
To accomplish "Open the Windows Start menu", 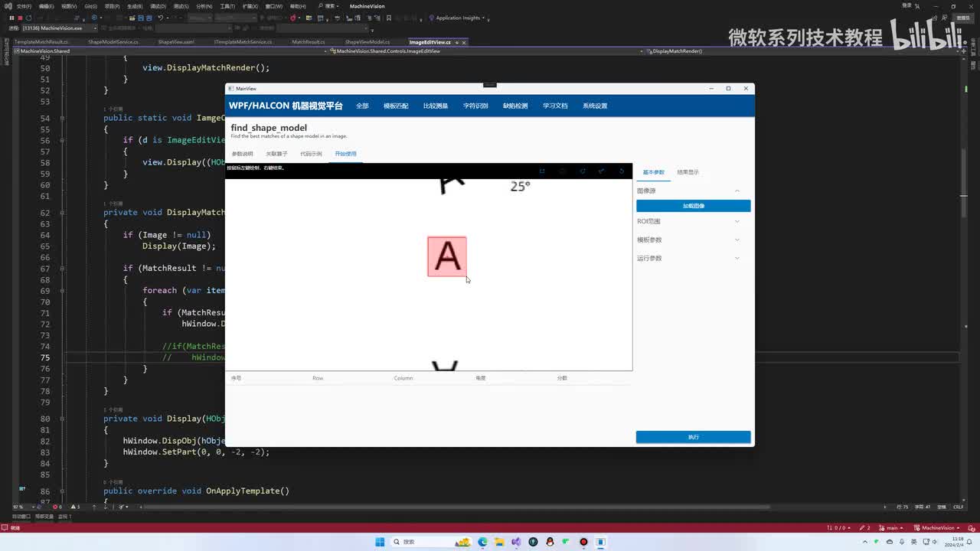I will (x=381, y=542).
